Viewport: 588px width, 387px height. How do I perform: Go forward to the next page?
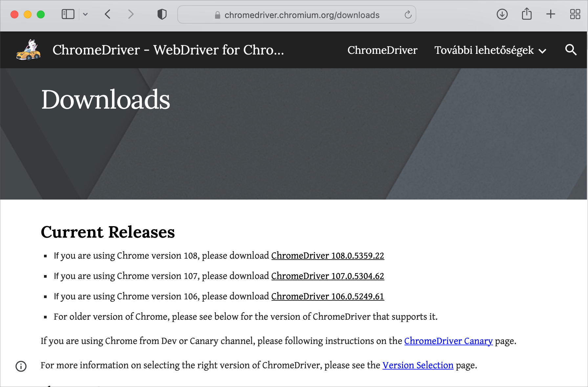tap(131, 14)
